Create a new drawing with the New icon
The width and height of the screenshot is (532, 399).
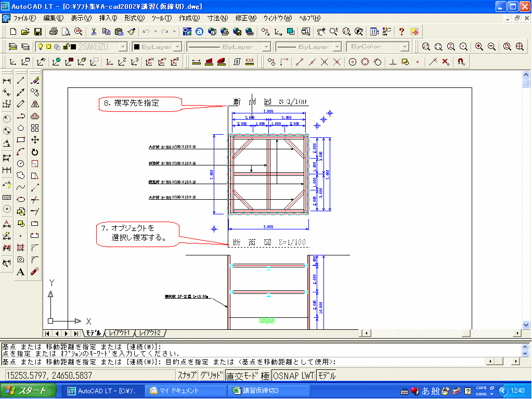coord(13,32)
